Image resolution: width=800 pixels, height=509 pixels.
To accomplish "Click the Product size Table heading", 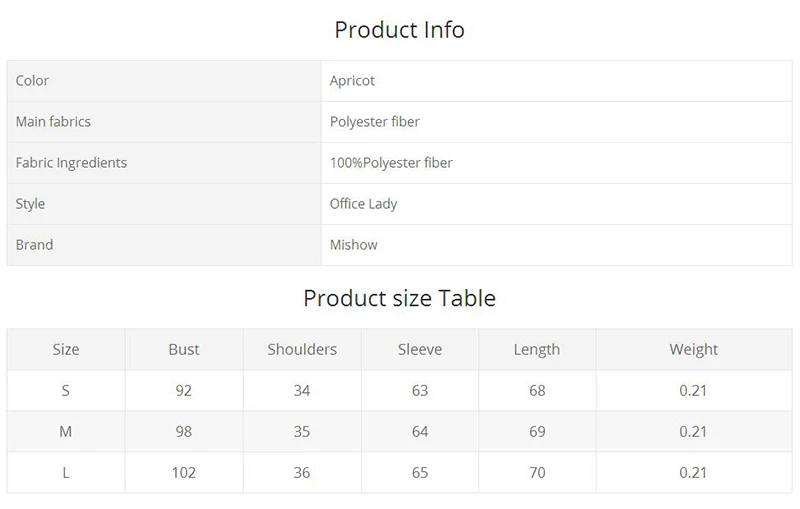I will click(399, 298).
